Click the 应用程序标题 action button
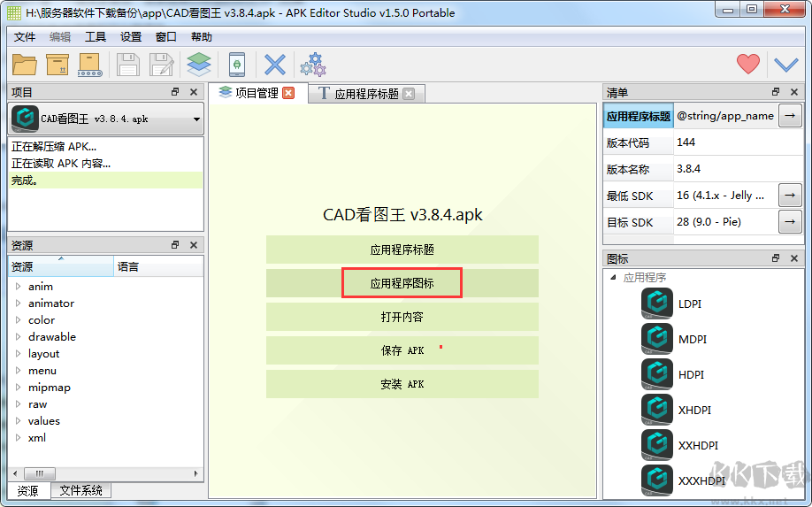Viewport: 812px width, 507px height. (x=402, y=250)
